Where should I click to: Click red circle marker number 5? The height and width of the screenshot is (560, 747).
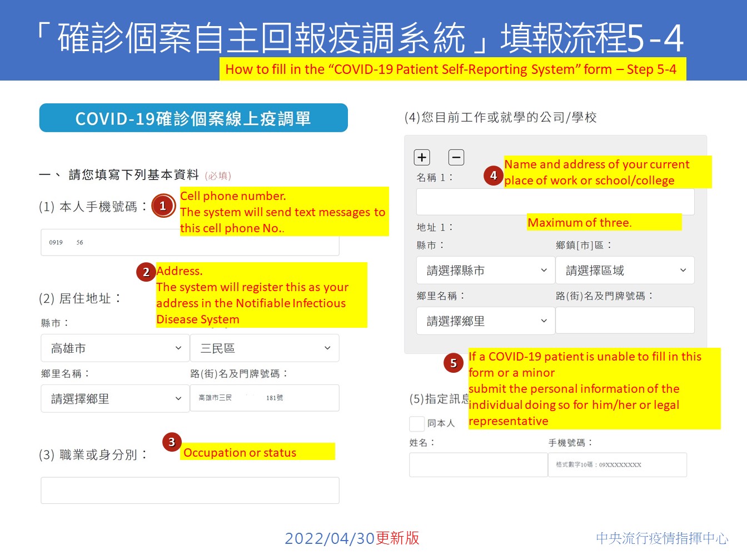coord(453,363)
